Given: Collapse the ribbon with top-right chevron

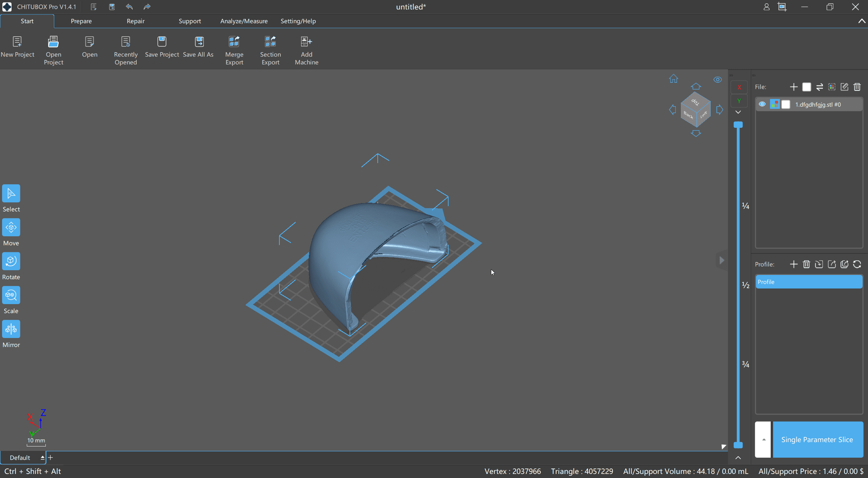Looking at the screenshot, I should (x=862, y=21).
